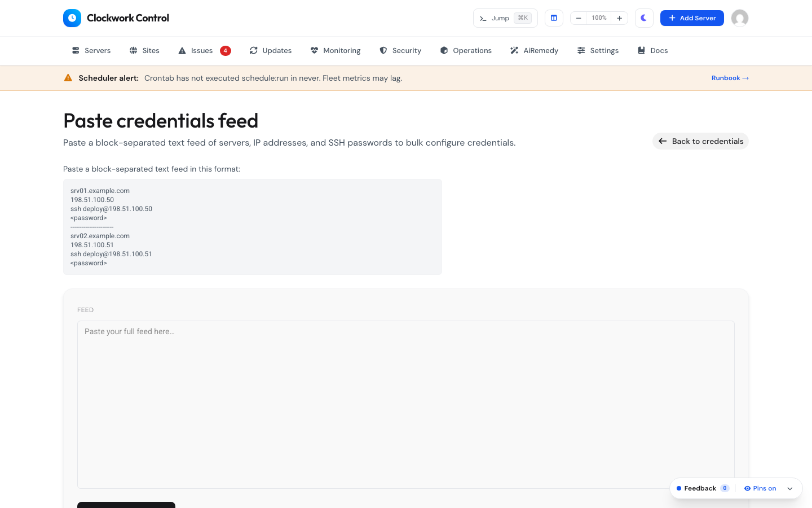Click the ⌘K shortcut hint
Image resolution: width=812 pixels, height=508 pixels.
[523, 18]
